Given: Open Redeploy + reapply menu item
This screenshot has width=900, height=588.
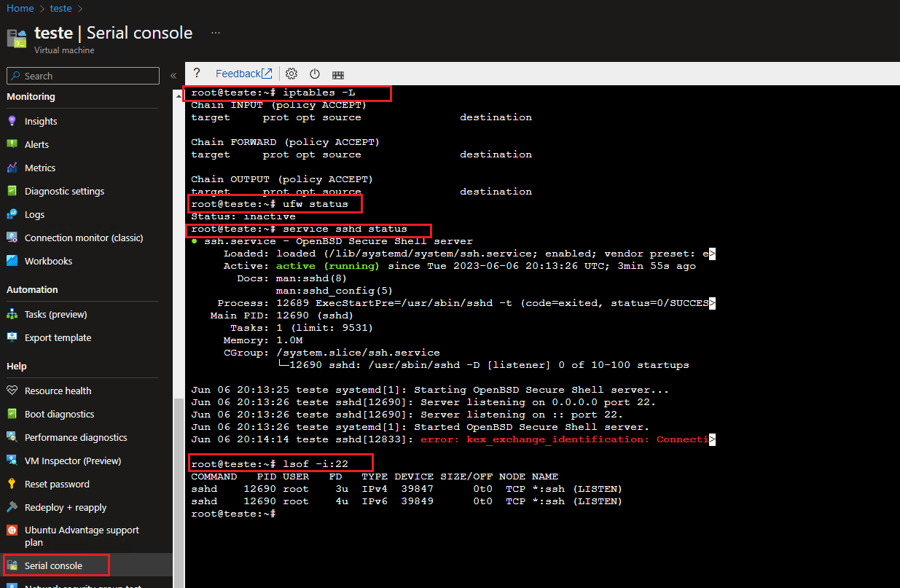Looking at the screenshot, I should [66, 507].
